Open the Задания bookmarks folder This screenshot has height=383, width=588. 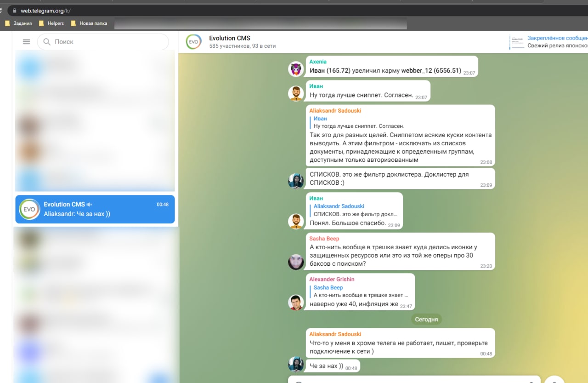pos(19,23)
